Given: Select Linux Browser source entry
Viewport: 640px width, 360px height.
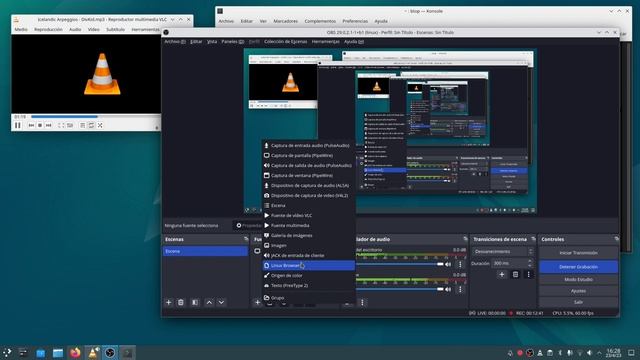Looking at the screenshot, I should point(309,265).
